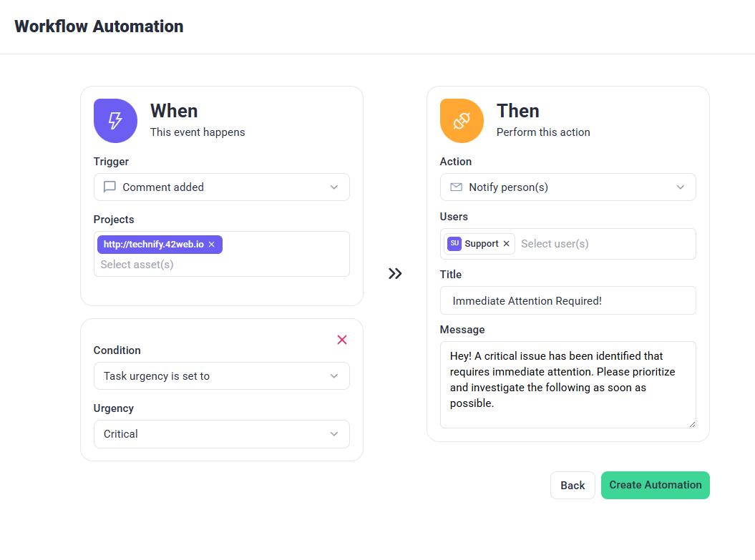
Task: Click the purple lightning bolt When icon
Action: pyautogui.click(x=115, y=121)
